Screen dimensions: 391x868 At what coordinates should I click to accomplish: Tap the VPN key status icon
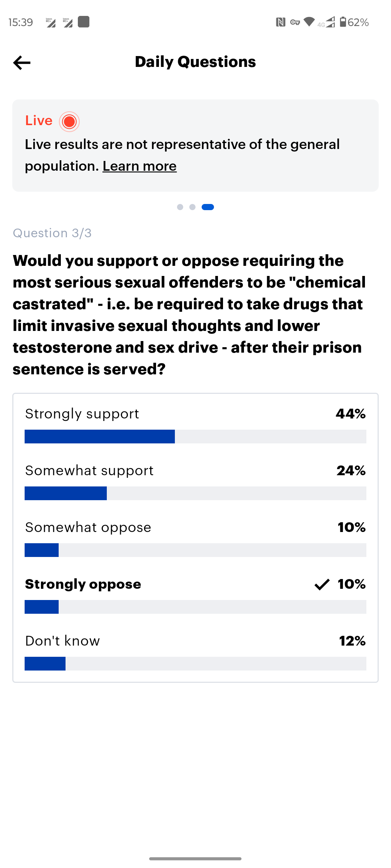295,22
